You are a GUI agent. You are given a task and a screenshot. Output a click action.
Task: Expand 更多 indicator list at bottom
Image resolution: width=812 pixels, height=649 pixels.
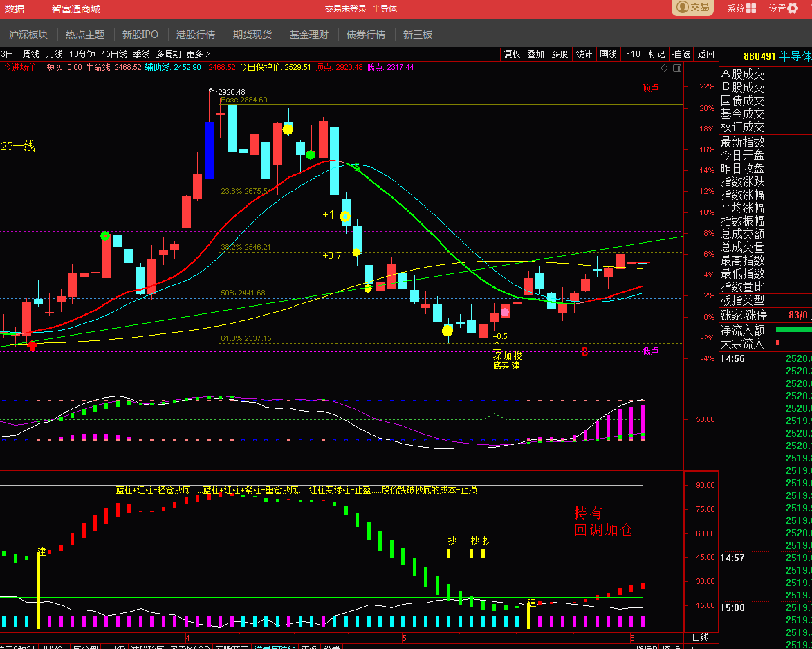[x=309, y=647]
